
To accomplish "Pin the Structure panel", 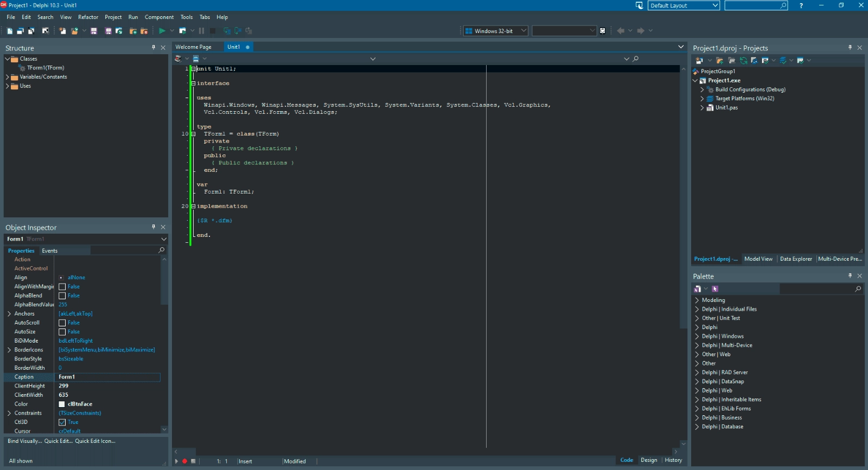I will (154, 48).
